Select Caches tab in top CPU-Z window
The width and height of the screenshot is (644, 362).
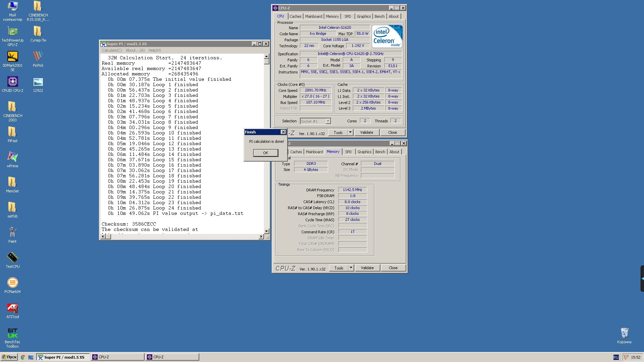295,16
